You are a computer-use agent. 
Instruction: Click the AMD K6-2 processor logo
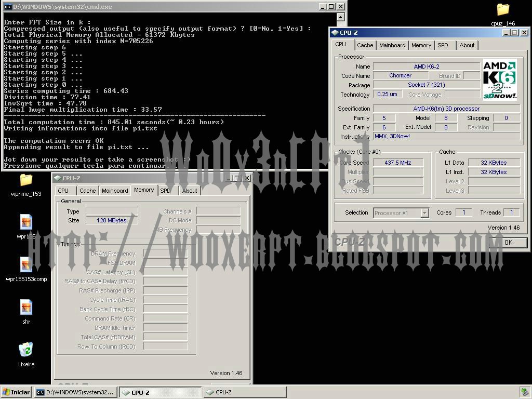coord(500,79)
